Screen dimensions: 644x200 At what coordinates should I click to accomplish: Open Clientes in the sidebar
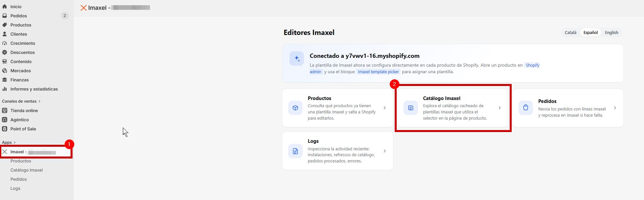19,34
